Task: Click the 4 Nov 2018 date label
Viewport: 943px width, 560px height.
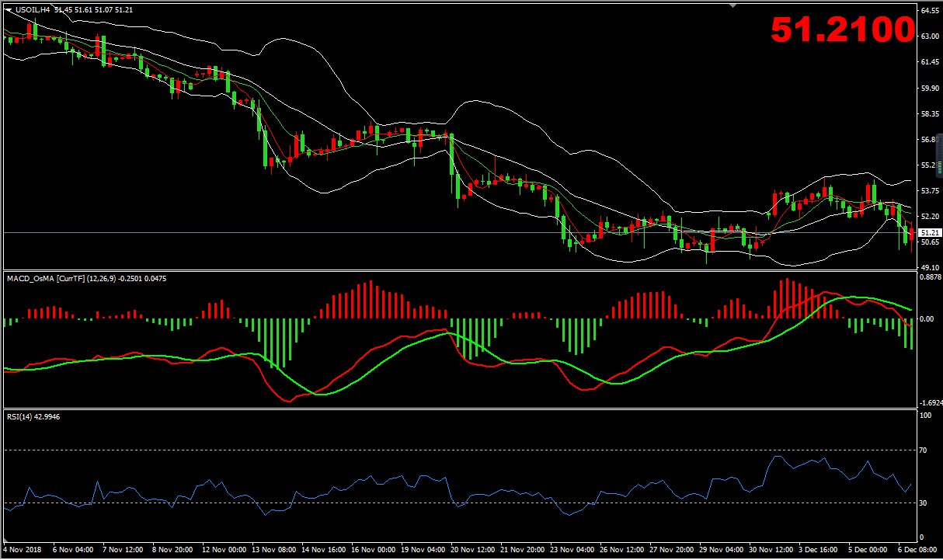Action: [23, 549]
